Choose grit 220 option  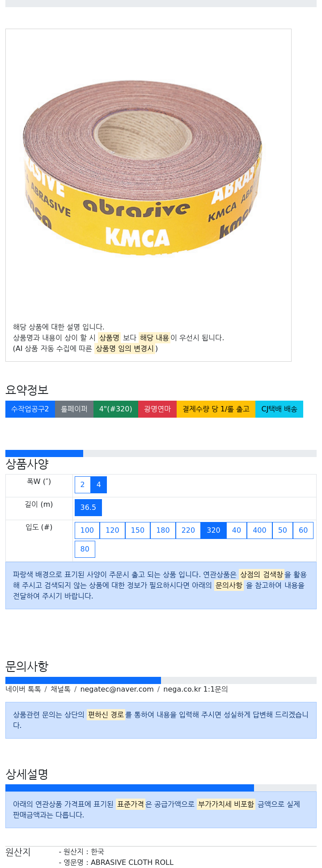point(188,530)
